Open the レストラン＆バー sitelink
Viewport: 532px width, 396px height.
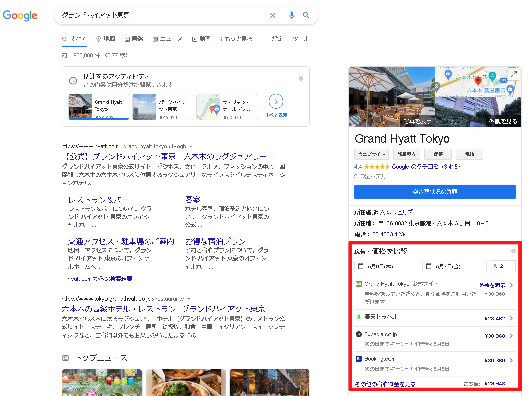pos(98,200)
